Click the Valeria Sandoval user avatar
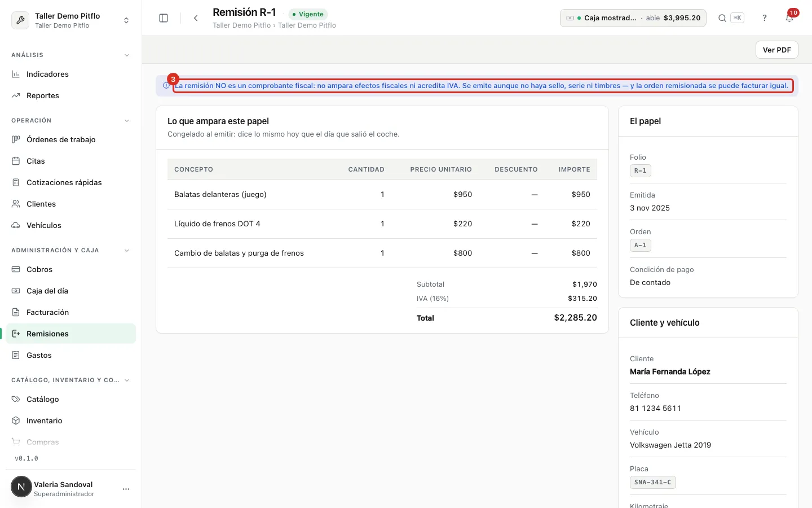This screenshot has width=812, height=508. point(21,487)
